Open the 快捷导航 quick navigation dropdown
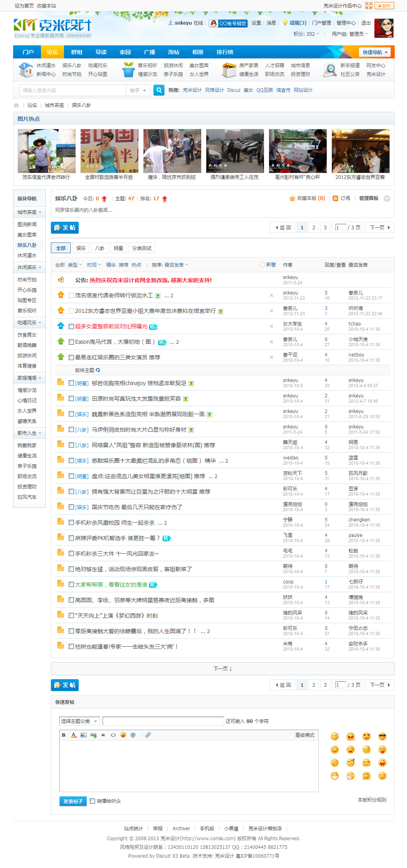Viewport: 407px width, 868px height. [375, 52]
